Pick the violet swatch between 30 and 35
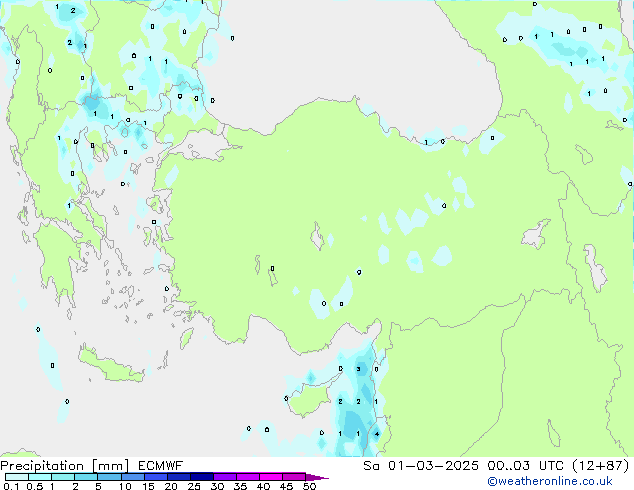 pos(224,477)
